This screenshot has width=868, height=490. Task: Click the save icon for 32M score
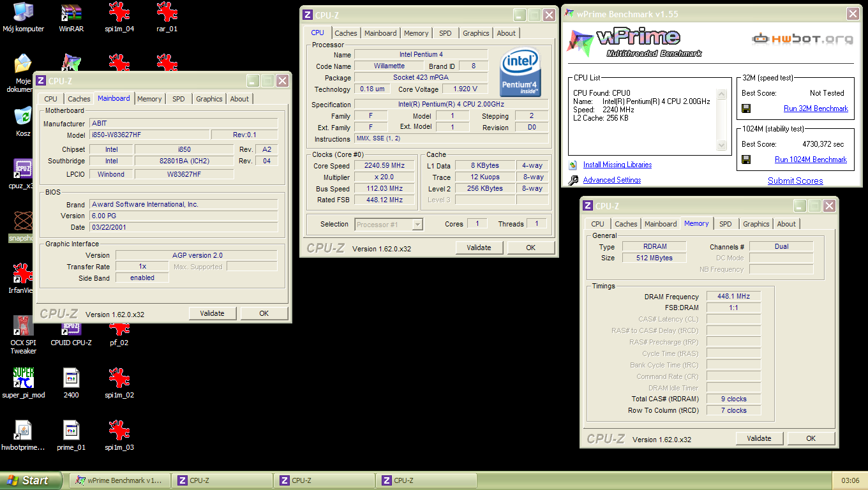tap(746, 108)
